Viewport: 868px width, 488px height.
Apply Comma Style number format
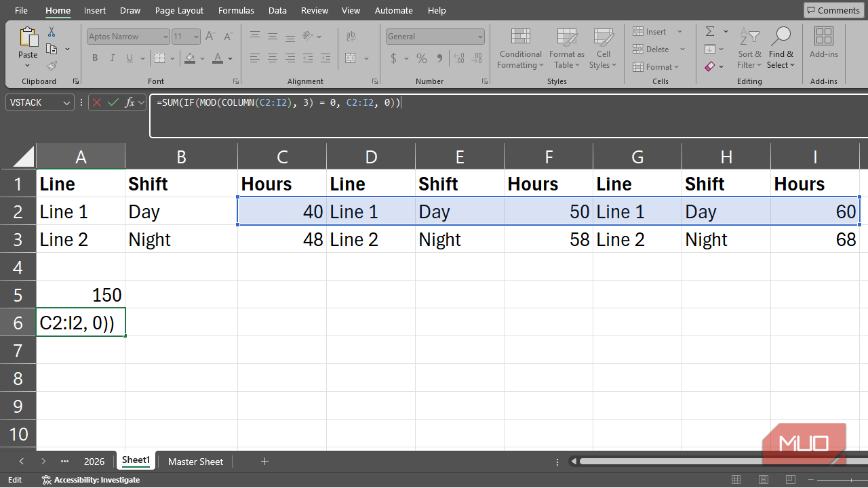click(x=439, y=58)
